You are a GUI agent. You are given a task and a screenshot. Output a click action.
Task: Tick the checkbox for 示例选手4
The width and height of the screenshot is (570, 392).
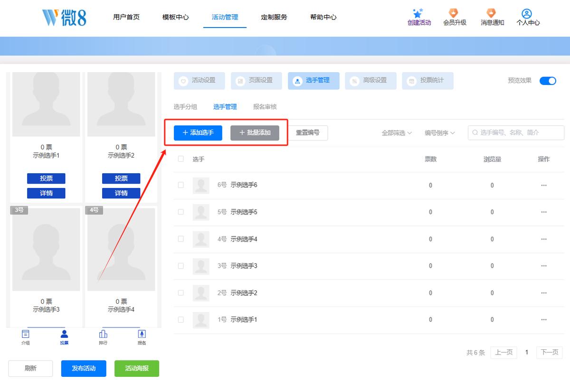pyautogui.click(x=180, y=239)
